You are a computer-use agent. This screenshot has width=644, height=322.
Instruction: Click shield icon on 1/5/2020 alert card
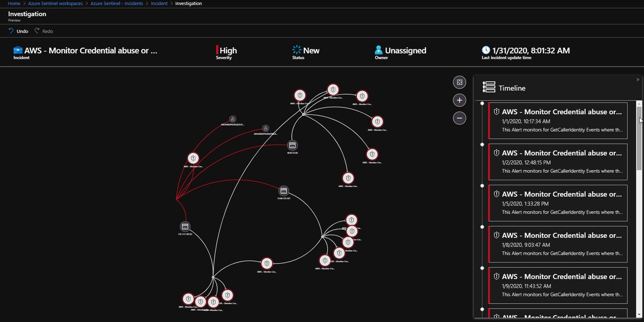click(496, 194)
